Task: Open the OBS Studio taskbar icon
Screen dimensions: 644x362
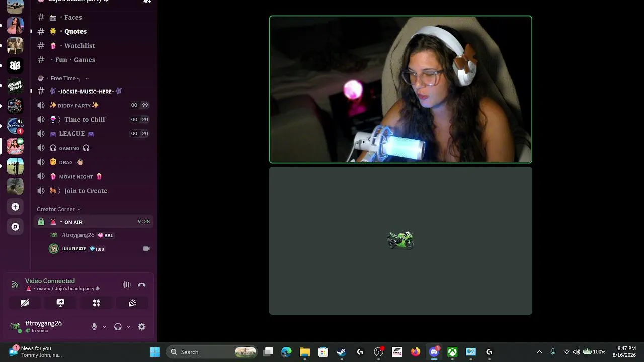Action: [379, 352]
